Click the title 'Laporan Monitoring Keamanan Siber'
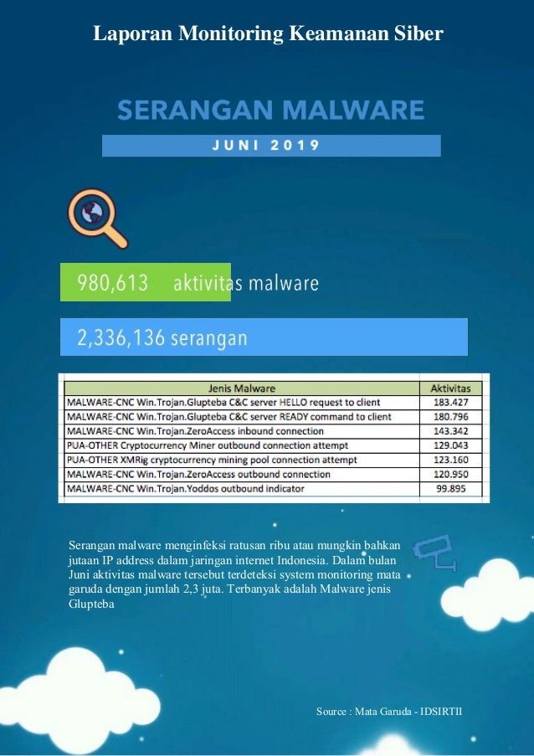 coord(268,33)
